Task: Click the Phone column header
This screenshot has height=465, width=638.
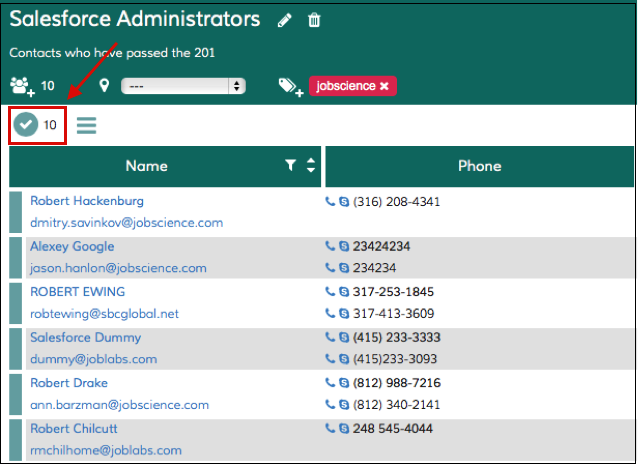Action: pos(480,166)
